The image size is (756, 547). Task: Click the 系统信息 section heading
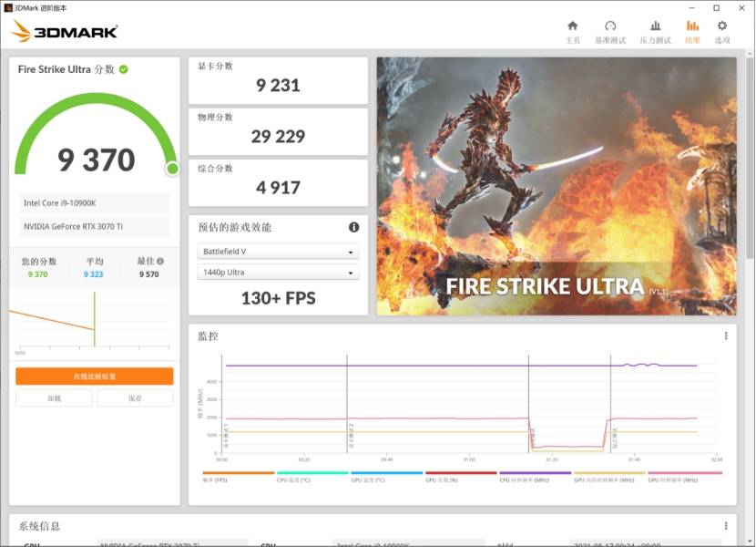[39, 526]
